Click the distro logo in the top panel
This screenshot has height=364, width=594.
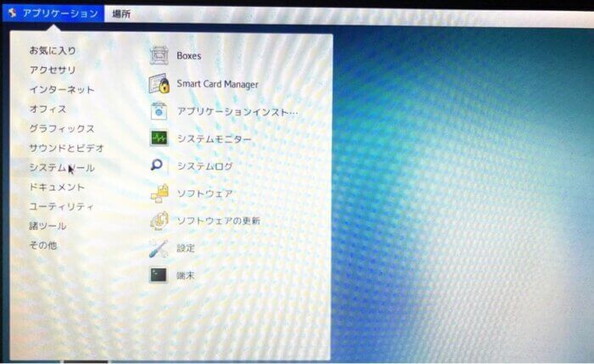(x=12, y=13)
